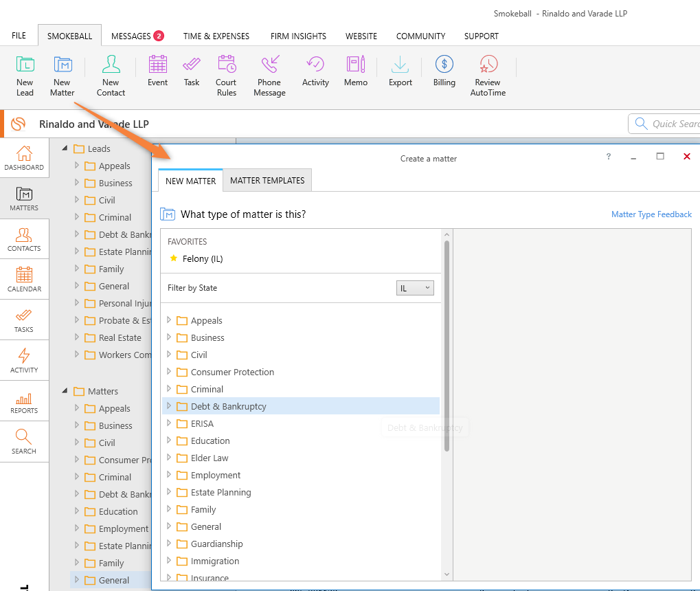Click the Matter Type Feedback link

coord(651,214)
